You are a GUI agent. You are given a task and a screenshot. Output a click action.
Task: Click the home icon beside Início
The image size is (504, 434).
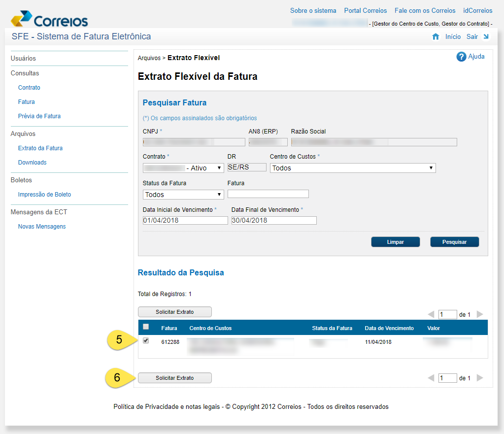436,36
